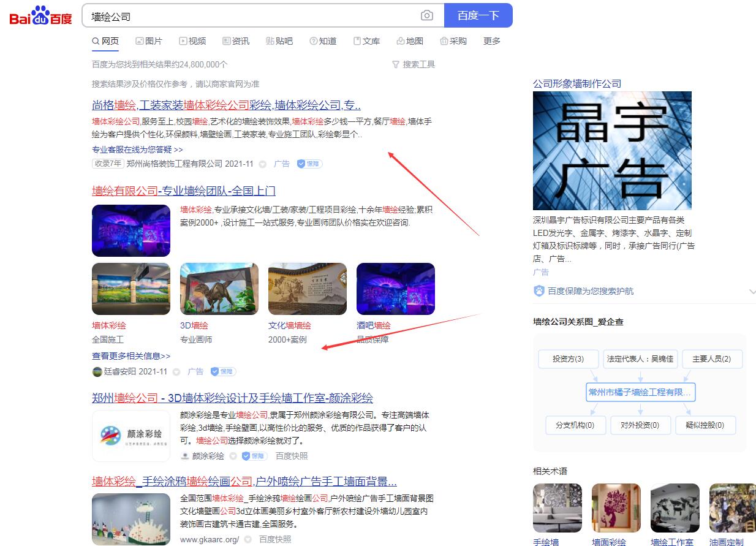Viewport: 756px width, 546px height.
Task: Open dropdown arrow after 郑州尚格装饰工程有限公司 2021-11
Action: 263,164
